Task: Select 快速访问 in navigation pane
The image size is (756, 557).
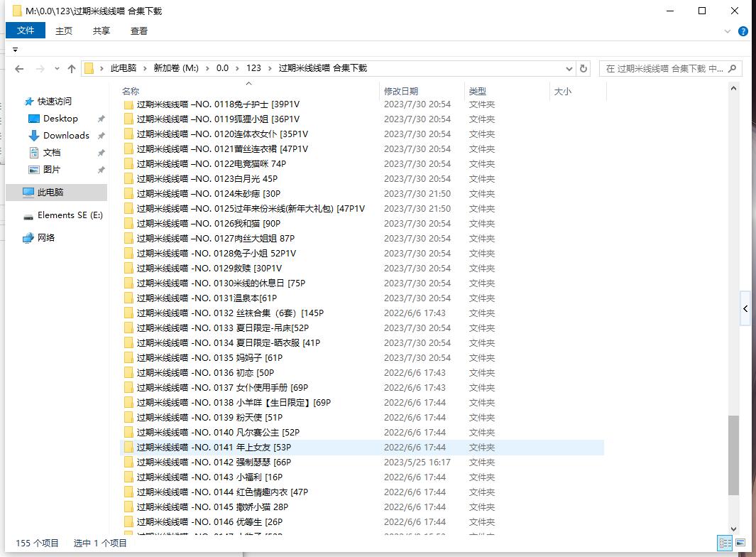Action: click(55, 102)
